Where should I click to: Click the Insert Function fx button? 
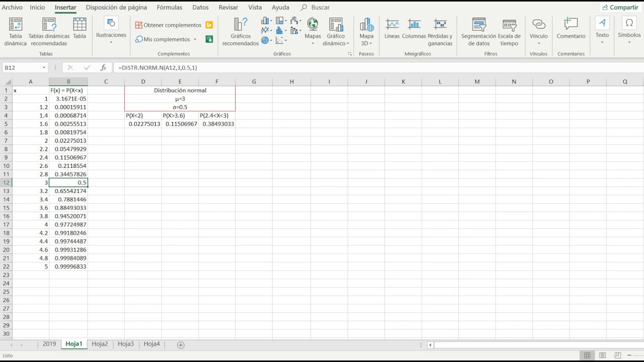coord(103,67)
